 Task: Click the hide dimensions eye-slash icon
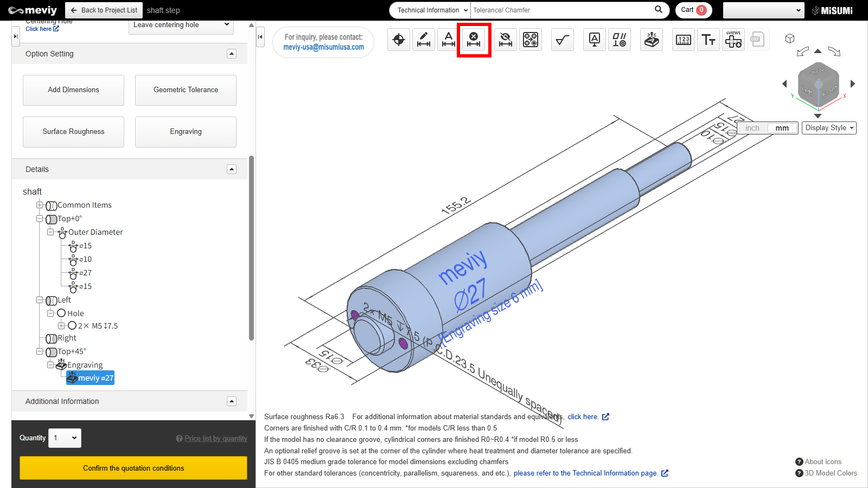(505, 40)
